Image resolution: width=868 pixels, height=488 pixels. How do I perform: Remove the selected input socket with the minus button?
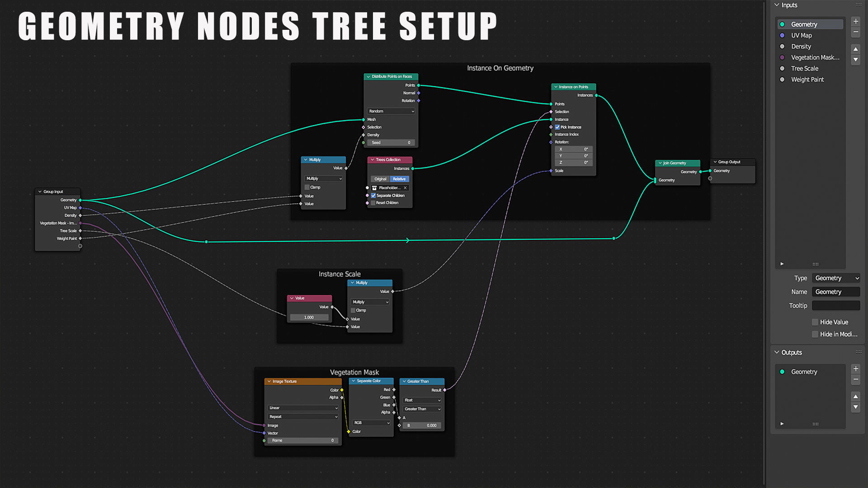[855, 32]
